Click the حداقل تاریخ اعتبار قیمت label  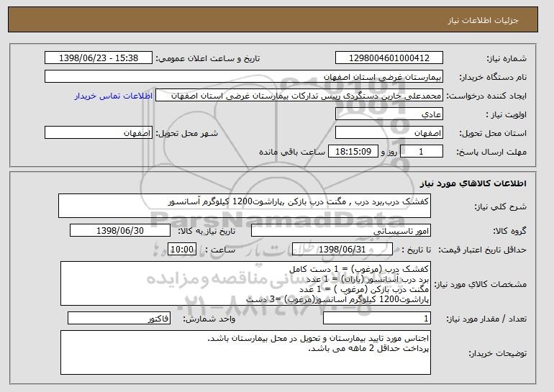(483, 250)
